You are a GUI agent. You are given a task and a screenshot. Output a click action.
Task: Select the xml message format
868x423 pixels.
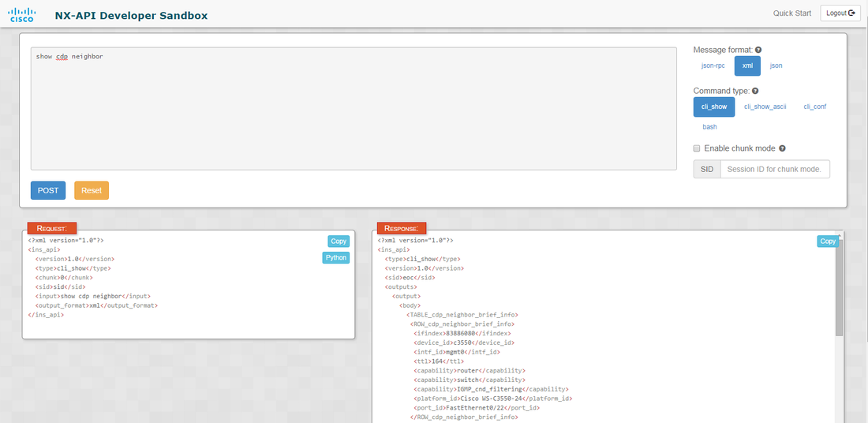747,66
